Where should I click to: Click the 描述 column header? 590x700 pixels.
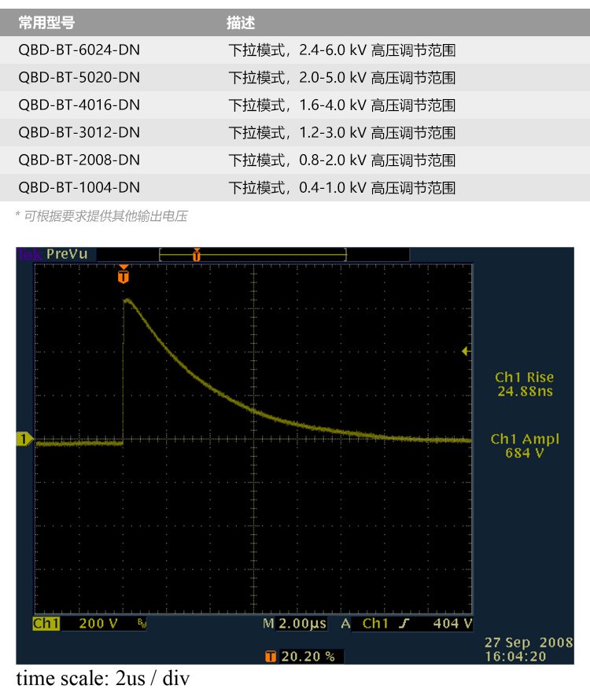(241, 23)
